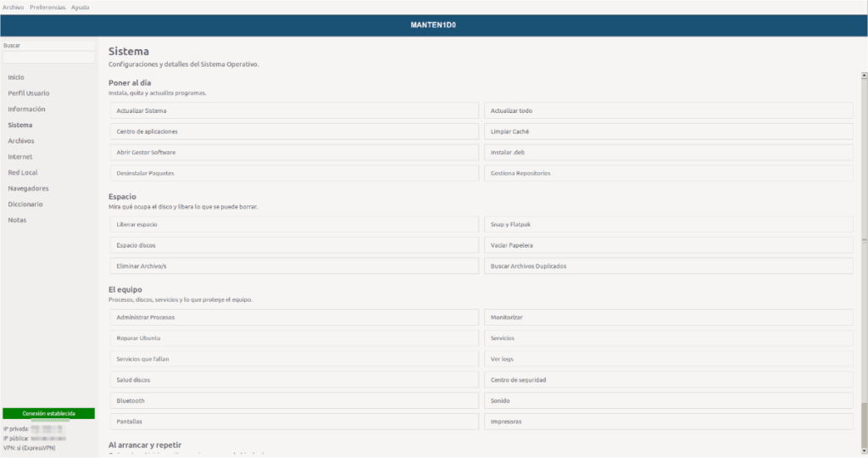Image resolution: width=868 pixels, height=458 pixels.
Task: Click Actualizar todo button
Action: pos(668,110)
